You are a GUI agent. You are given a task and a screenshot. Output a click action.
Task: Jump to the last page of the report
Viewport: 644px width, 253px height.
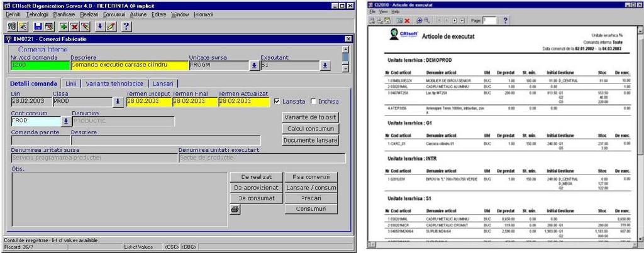tap(462, 20)
